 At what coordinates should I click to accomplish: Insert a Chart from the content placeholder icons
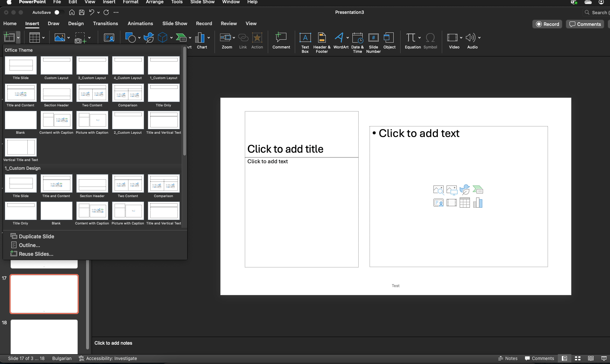(x=478, y=203)
